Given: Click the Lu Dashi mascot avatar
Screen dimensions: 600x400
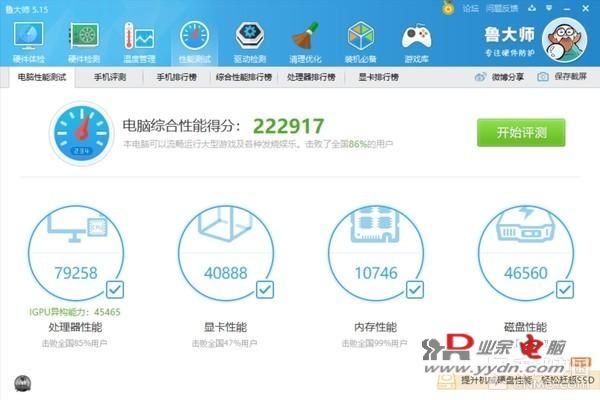Looking at the screenshot, I should pos(564,40).
